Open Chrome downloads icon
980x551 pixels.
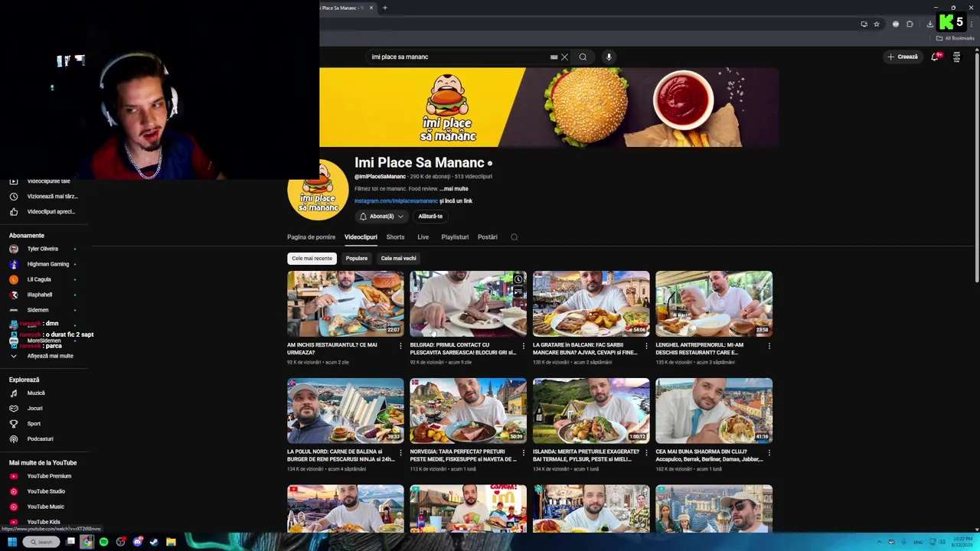[929, 24]
